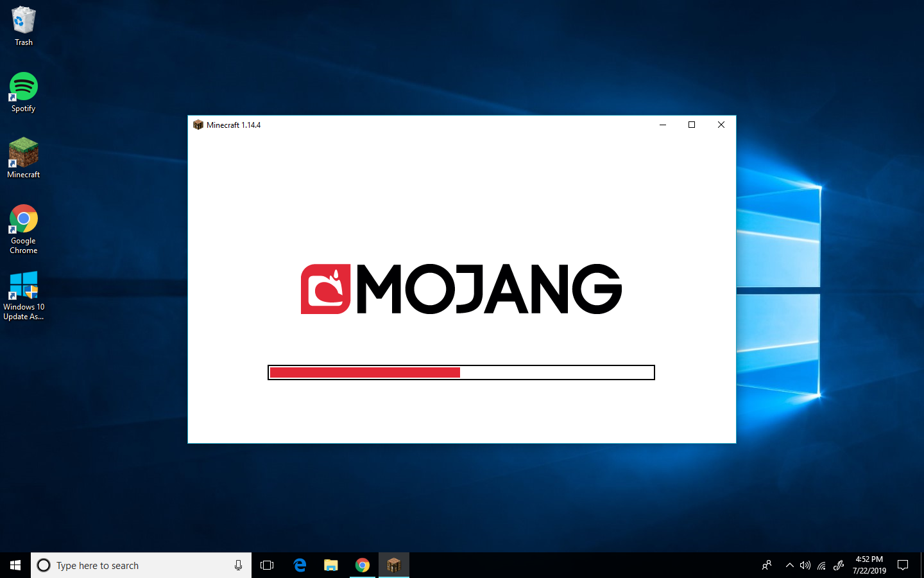Image resolution: width=924 pixels, height=578 pixels.
Task: Open the People icon in the system tray
Action: (x=767, y=565)
